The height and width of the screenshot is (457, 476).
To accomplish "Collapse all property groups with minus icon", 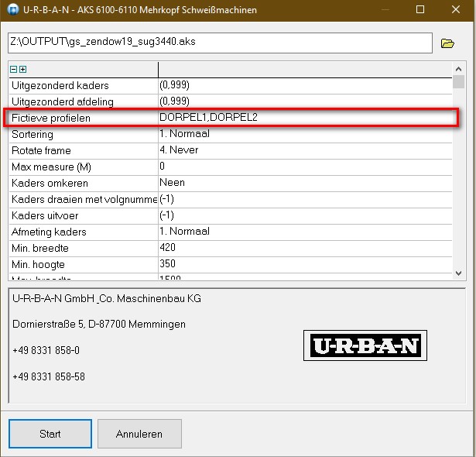I will 13,69.
